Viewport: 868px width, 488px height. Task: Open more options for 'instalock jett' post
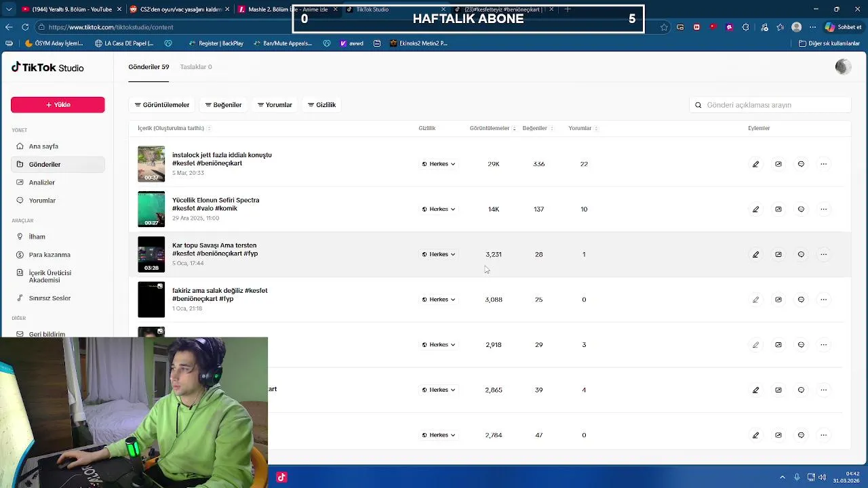(823, 164)
